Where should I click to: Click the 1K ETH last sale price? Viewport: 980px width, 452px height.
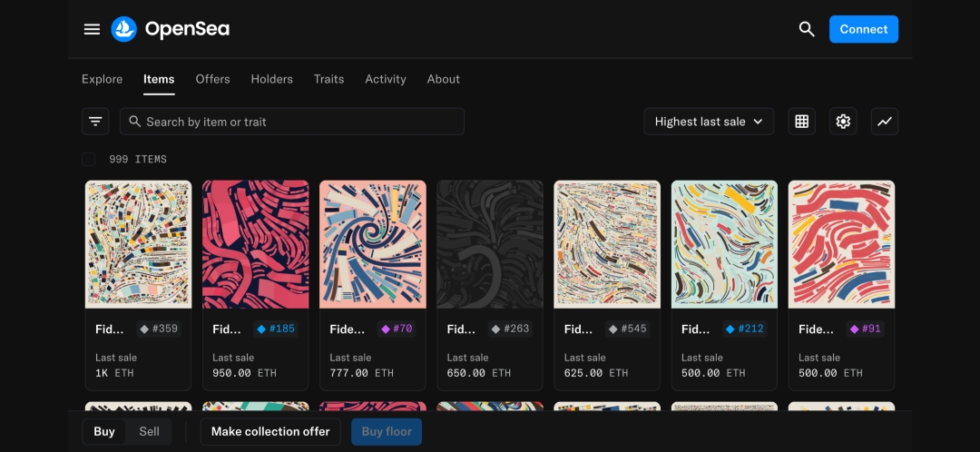coord(115,373)
